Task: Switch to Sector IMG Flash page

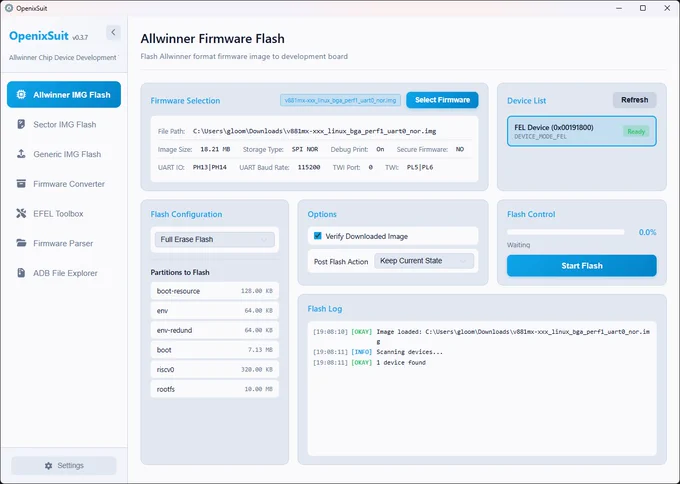Action: 64,124
